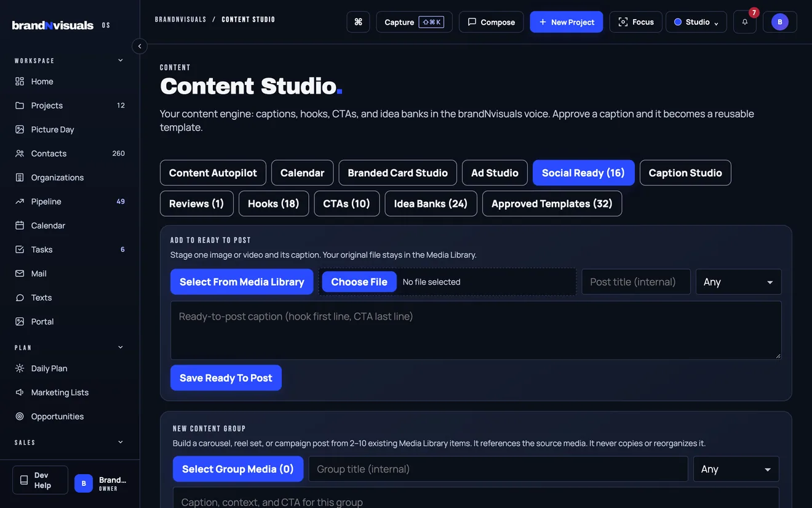Collapse the sidebar with the arrow button
This screenshot has width=812, height=508.
pyautogui.click(x=140, y=46)
